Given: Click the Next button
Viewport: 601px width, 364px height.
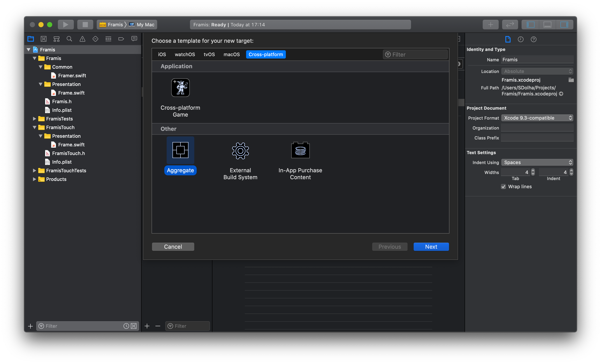Looking at the screenshot, I should tap(431, 247).
